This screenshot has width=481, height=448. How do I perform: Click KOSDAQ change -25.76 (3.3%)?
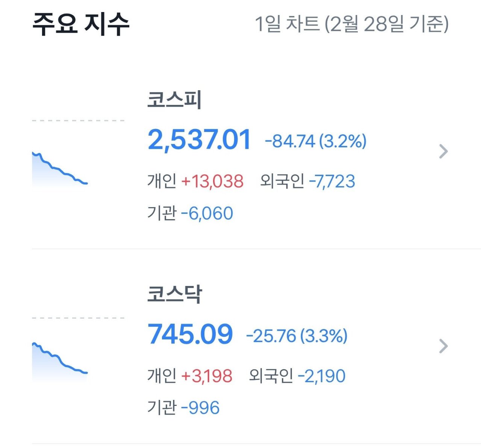[296, 336]
